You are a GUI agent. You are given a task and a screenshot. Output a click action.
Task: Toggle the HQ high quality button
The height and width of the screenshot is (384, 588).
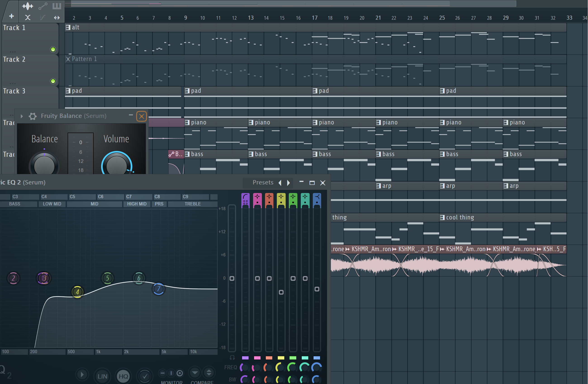click(x=123, y=376)
